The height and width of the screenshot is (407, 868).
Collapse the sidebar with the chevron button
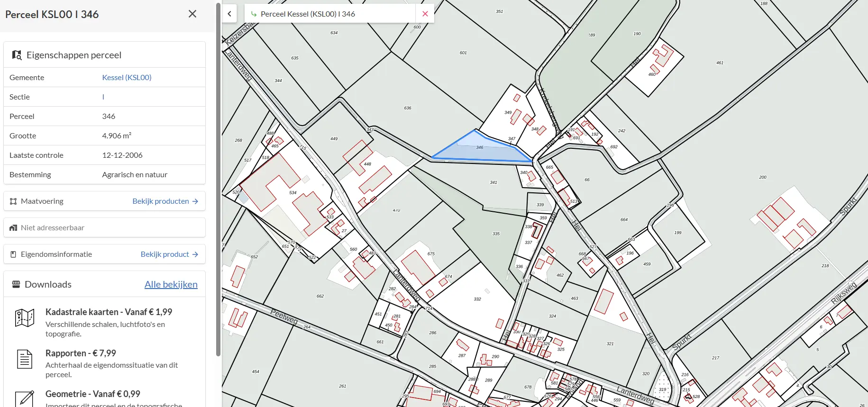tap(229, 14)
